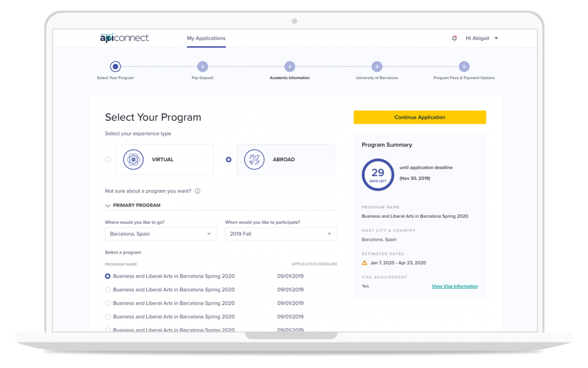Image resolution: width=588 pixels, height=368 pixels.
Task: Click the API Connect logo
Action: pos(124,38)
